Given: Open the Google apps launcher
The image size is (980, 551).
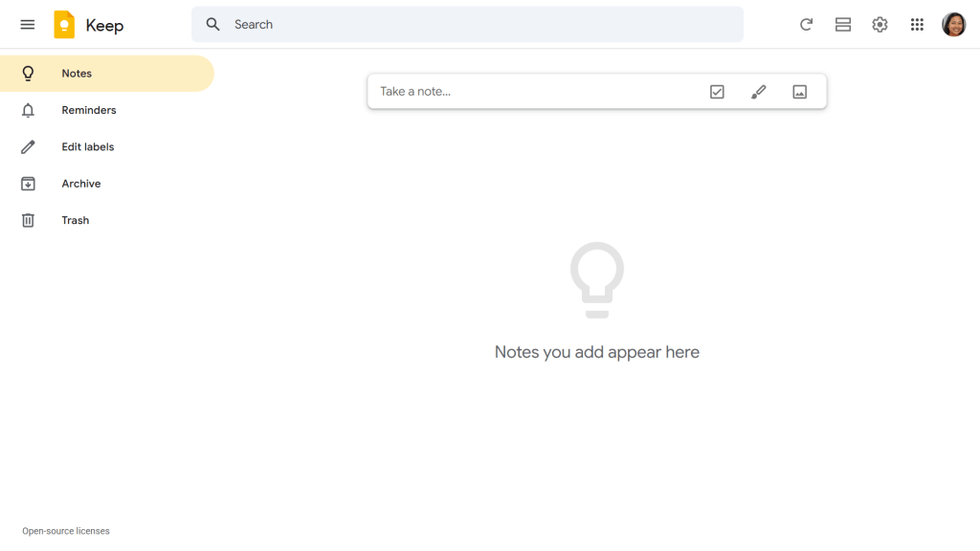Looking at the screenshot, I should (917, 24).
